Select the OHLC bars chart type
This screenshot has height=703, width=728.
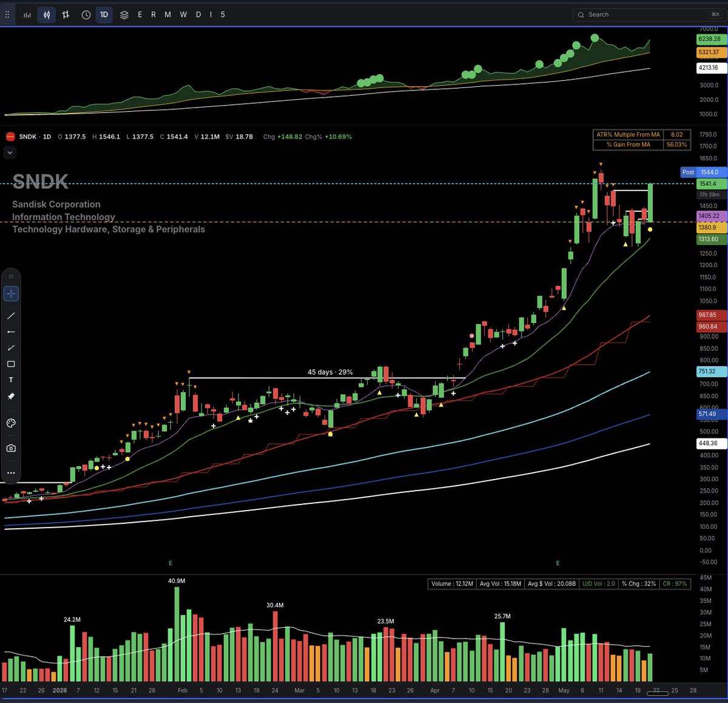point(66,15)
